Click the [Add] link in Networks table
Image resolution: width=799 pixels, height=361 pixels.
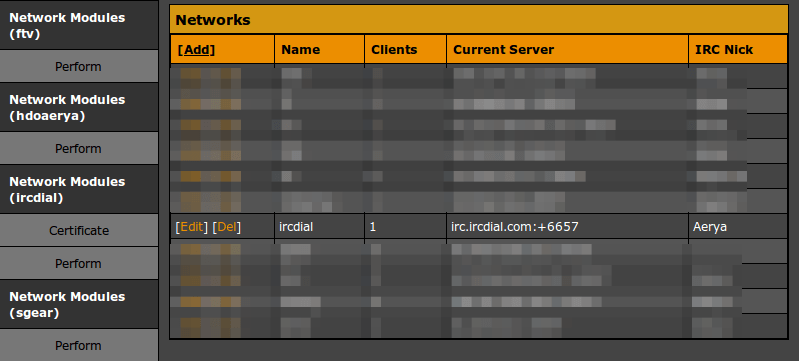coord(196,49)
